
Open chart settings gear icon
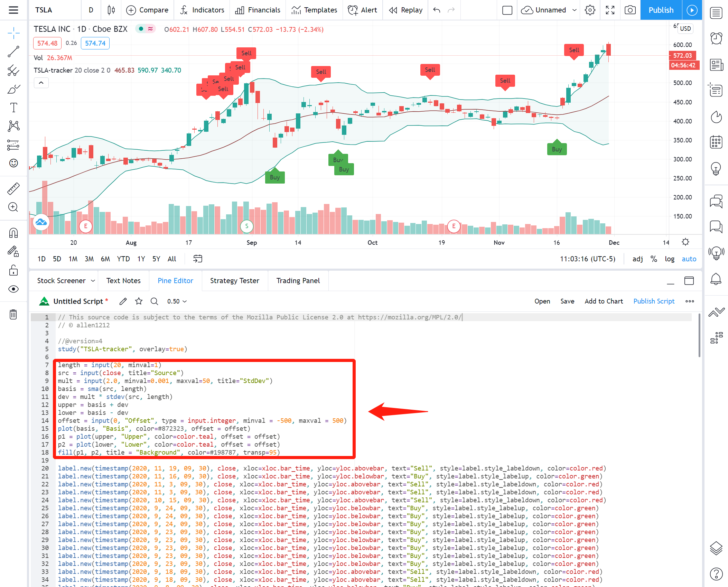tap(590, 10)
